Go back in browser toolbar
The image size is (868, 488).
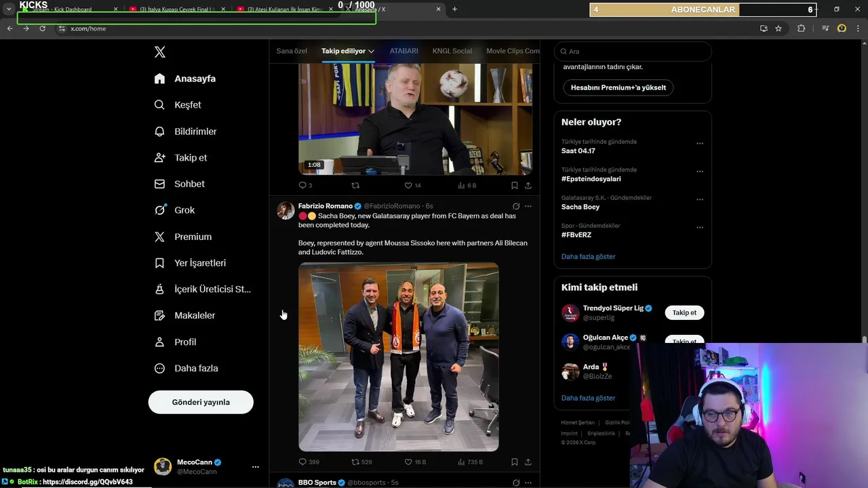(9, 28)
